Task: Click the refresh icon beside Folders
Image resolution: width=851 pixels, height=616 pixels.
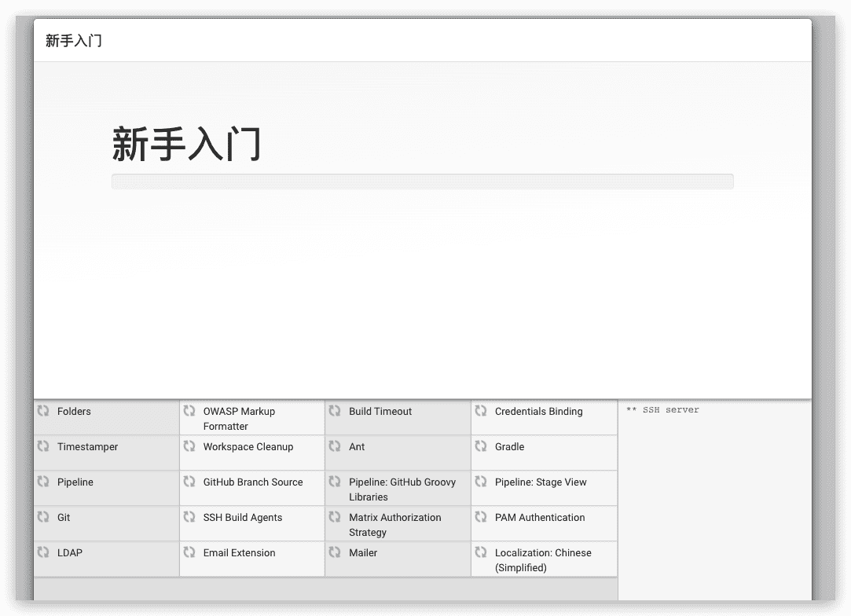Action: tap(43, 411)
